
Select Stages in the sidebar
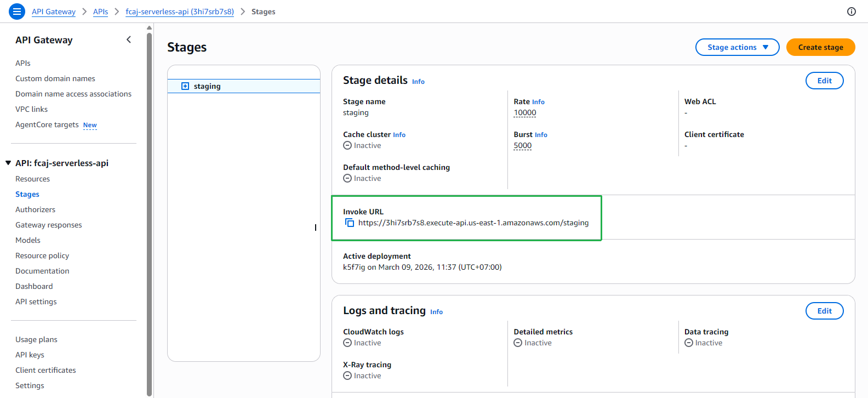(27, 194)
